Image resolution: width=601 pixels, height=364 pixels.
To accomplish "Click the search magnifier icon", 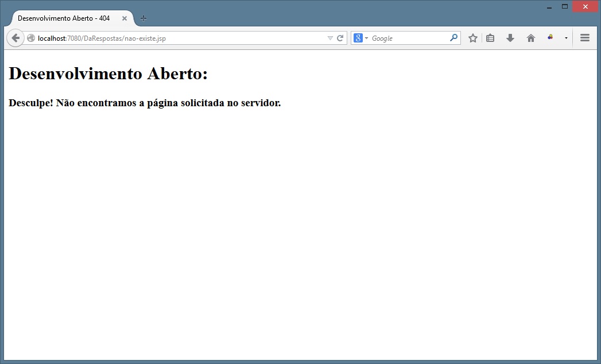I will point(453,38).
